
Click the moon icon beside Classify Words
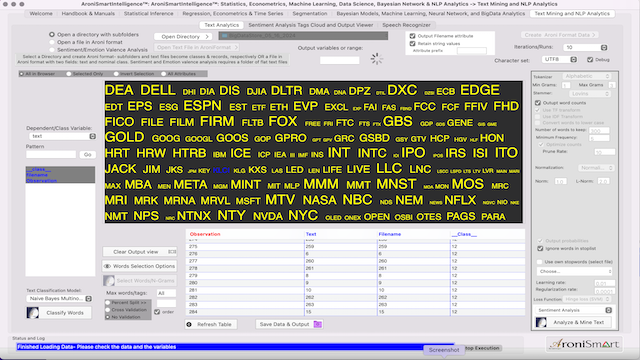33,313
